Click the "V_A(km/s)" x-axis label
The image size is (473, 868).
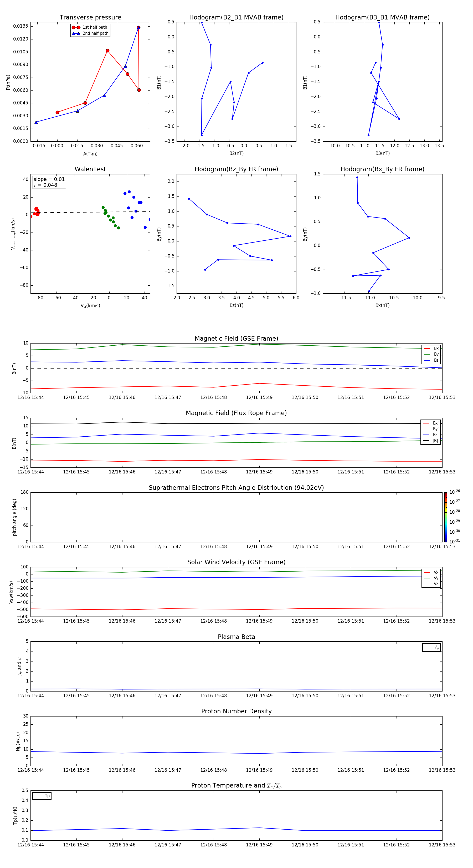(x=90, y=306)
